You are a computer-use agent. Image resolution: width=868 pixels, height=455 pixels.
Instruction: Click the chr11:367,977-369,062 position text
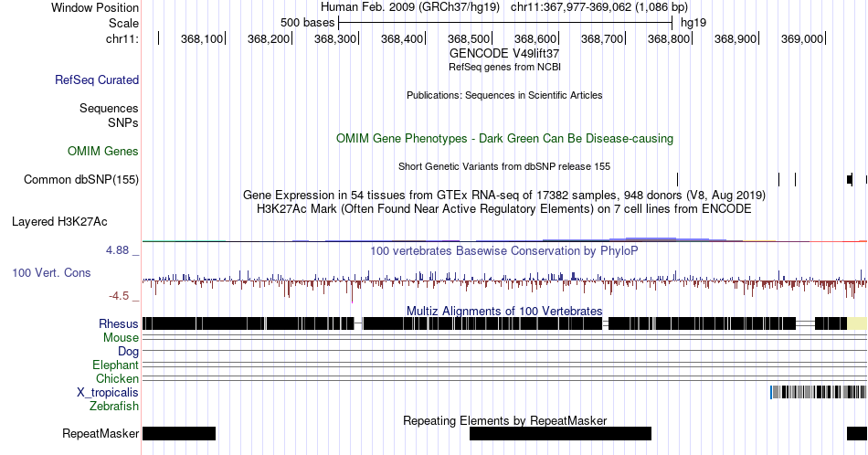(x=599, y=7)
